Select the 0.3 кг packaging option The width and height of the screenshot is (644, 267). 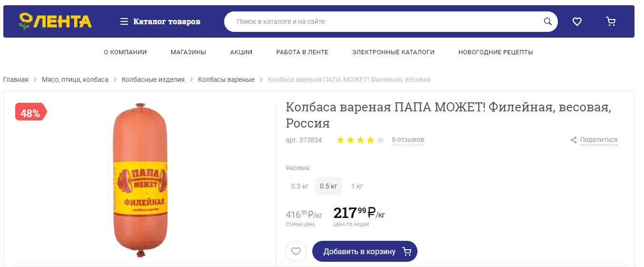(300, 186)
